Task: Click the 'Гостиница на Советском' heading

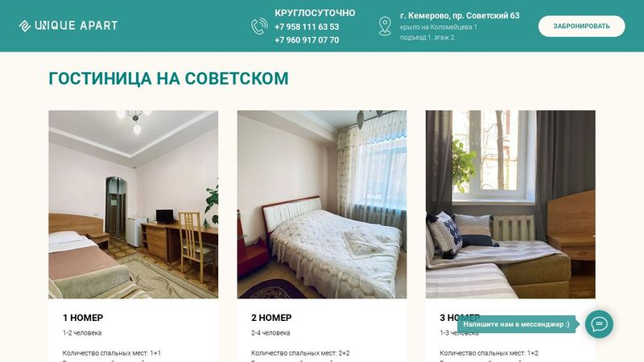Action: tap(168, 78)
